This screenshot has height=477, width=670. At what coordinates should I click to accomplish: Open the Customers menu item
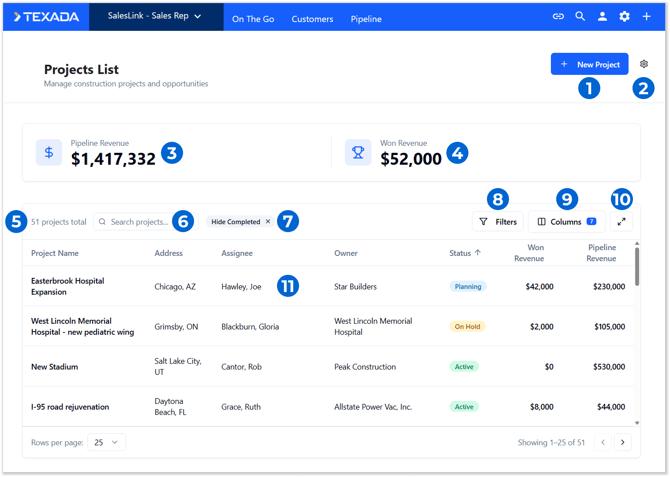click(x=312, y=19)
